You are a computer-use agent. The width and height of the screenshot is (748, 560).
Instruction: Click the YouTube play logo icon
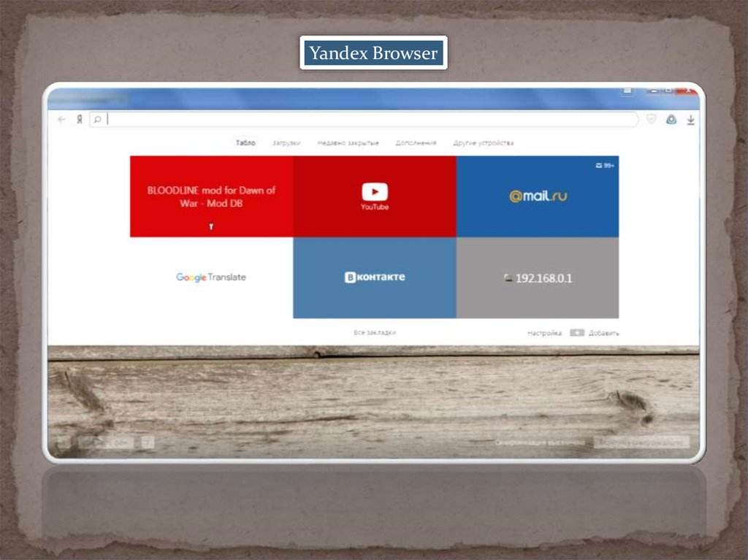[375, 192]
